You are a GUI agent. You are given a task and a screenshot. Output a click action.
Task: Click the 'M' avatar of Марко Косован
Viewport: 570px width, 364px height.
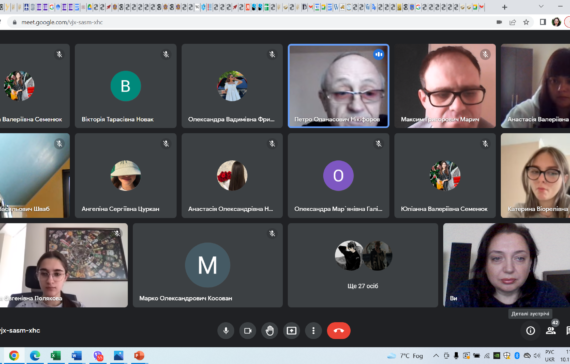click(x=208, y=265)
